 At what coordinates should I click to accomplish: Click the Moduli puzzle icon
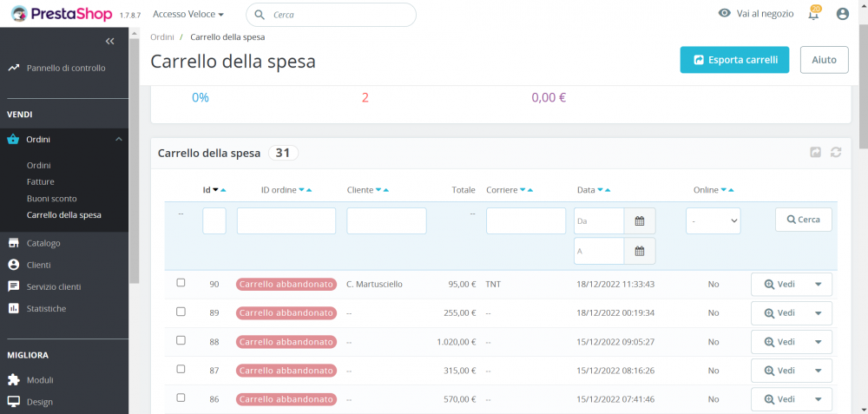tap(13, 380)
